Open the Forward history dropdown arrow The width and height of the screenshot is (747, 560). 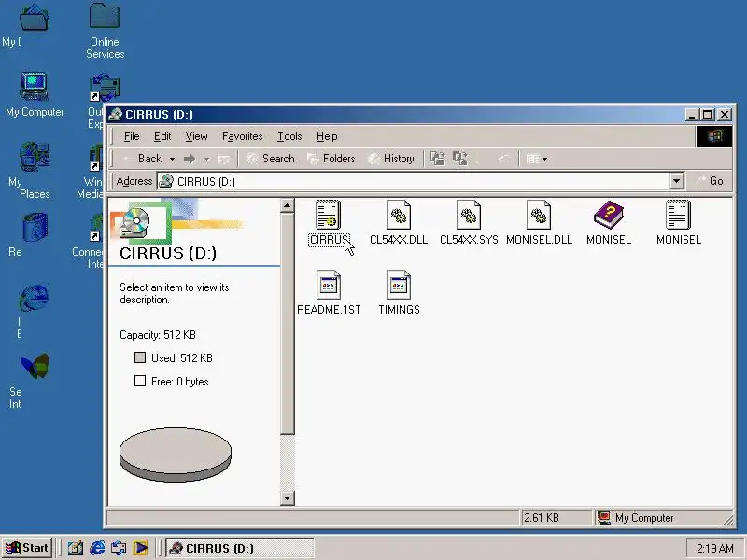[x=206, y=159]
